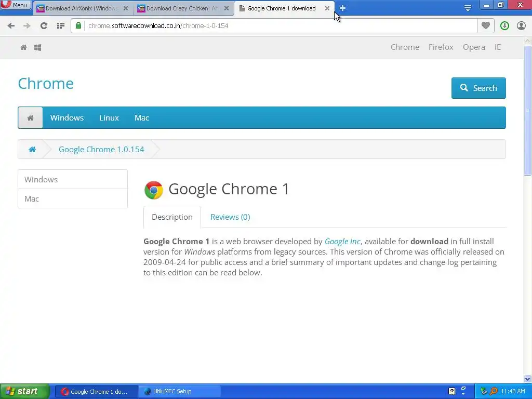Click the Chrome site heading
Image resolution: width=532 pixels, height=399 pixels.
[x=46, y=84]
